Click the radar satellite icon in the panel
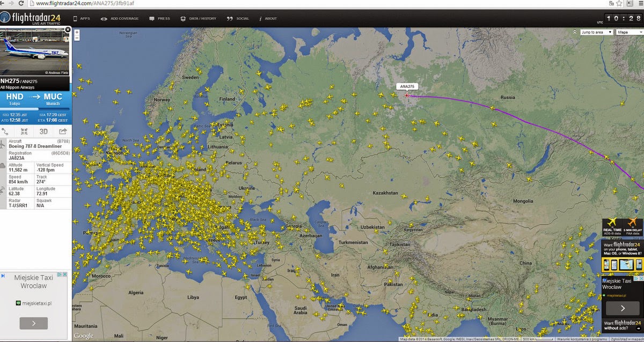 tap(3, 189)
